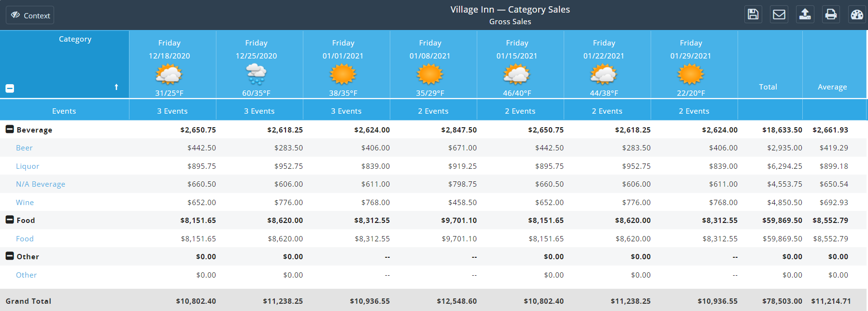Click the Total column header
The image size is (868, 311).
tap(768, 87)
